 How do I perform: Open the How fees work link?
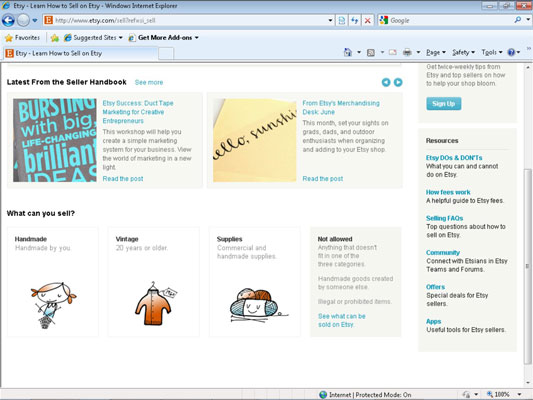[448, 192]
